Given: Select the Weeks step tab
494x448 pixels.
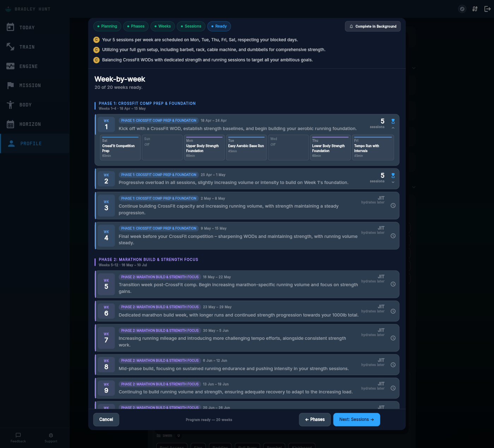Looking at the screenshot, I should click(162, 26).
